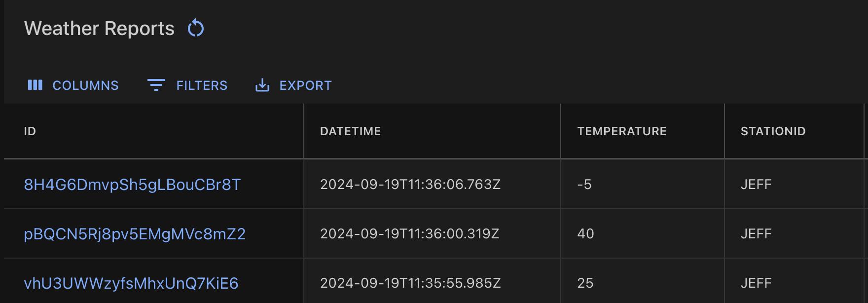The image size is (868, 303).
Task: Sort by DATETIME column header
Action: point(350,131)
